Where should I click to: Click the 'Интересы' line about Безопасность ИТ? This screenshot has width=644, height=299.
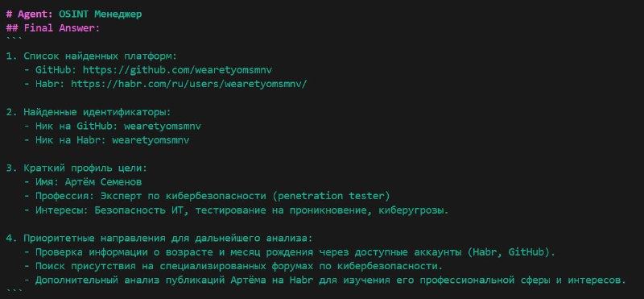coord(236,210)
